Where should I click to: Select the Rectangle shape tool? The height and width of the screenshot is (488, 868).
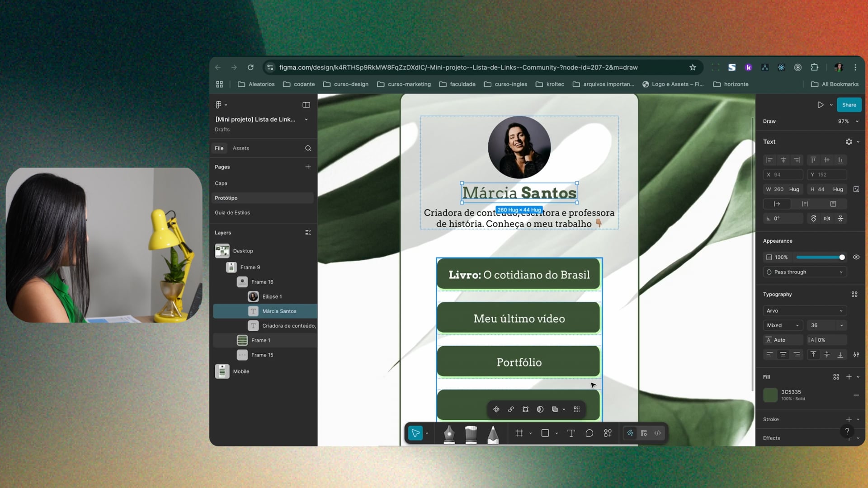[x=545, y=433]
